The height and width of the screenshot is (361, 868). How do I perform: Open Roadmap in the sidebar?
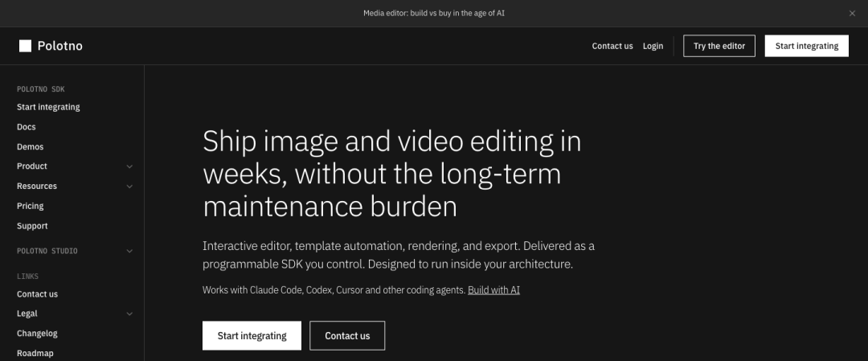click(x=35, y=353)
